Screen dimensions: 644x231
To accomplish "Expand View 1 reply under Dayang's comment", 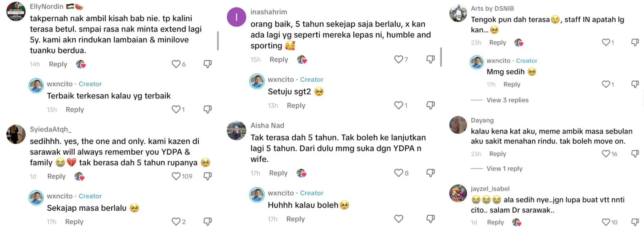I will point(504,169).
